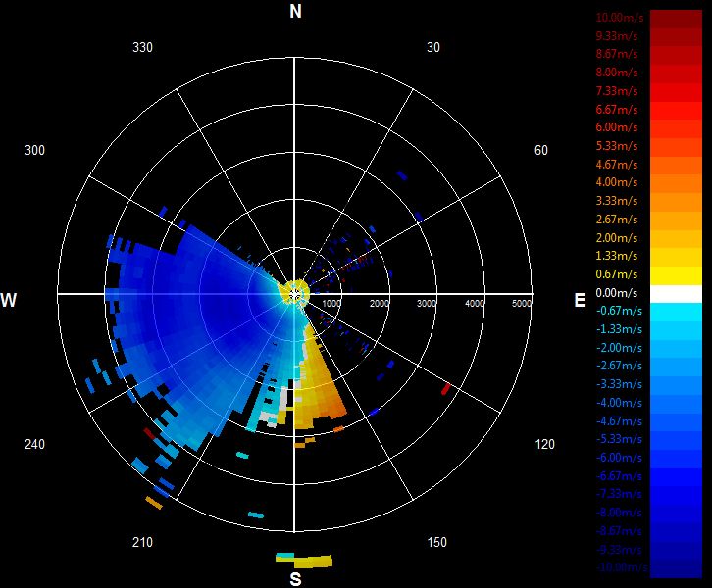This screenshot has width=712, height=588.
Task: Click the -4.67m/s legend label
Action: coord(619,421)
